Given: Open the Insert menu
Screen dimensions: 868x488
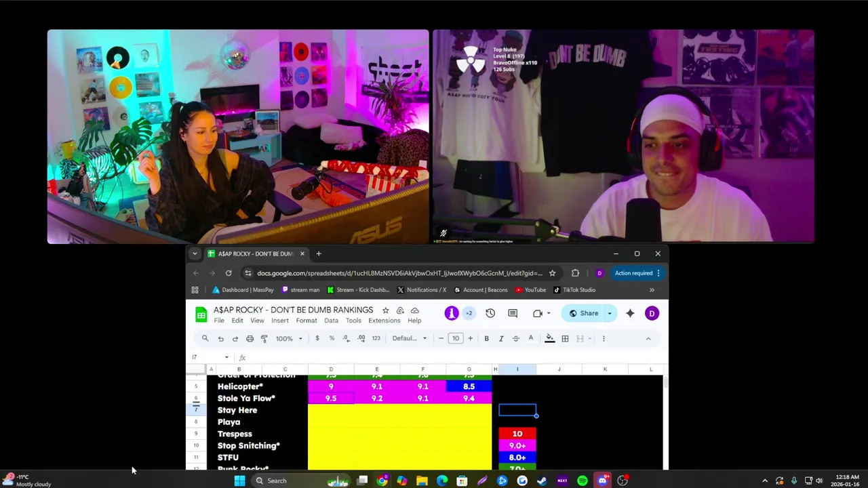Looking at the screenshot, I should [279, 321].
